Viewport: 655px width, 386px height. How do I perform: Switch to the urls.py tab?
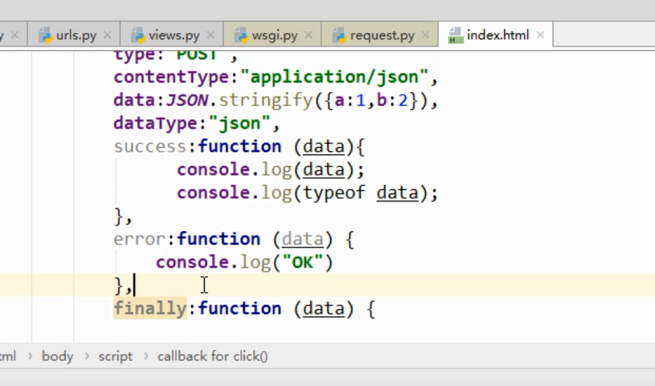click(x=75, y=36)
